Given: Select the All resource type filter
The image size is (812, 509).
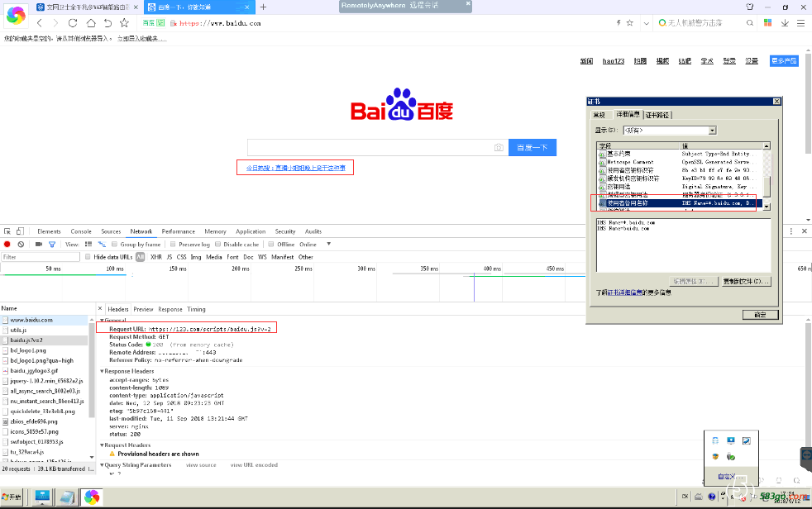Looking at the screenshot, I should point(141,257).
